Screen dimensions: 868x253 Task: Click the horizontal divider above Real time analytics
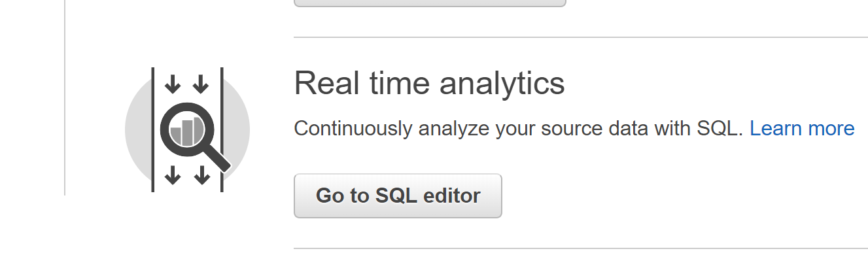[581, 37]
